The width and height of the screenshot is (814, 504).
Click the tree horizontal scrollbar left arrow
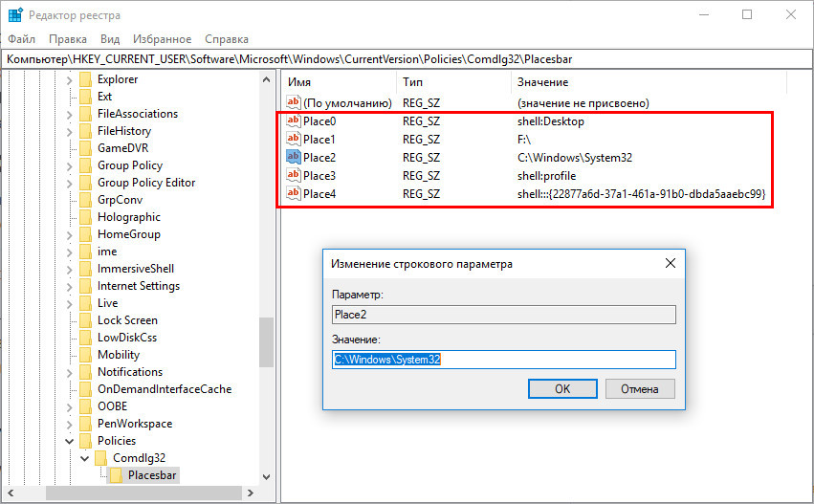point(11,493)
